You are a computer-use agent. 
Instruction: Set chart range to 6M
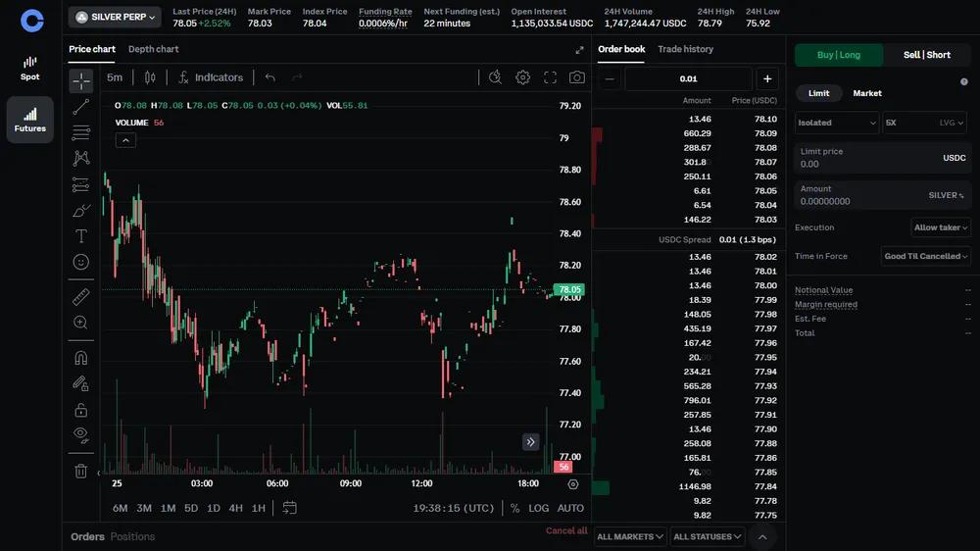coord(120,508)
